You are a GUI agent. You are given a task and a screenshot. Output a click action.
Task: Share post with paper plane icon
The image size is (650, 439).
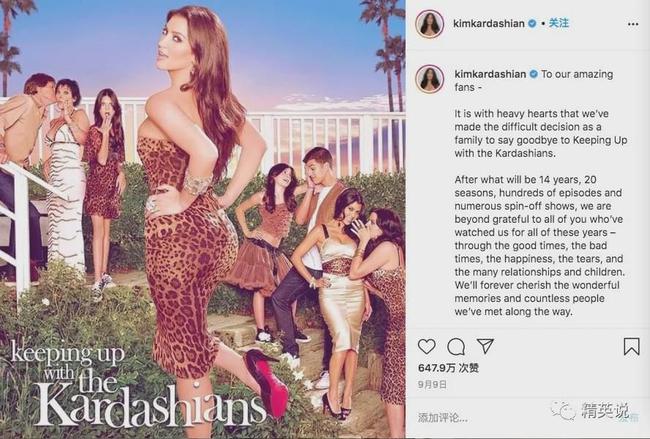point(485,346)
